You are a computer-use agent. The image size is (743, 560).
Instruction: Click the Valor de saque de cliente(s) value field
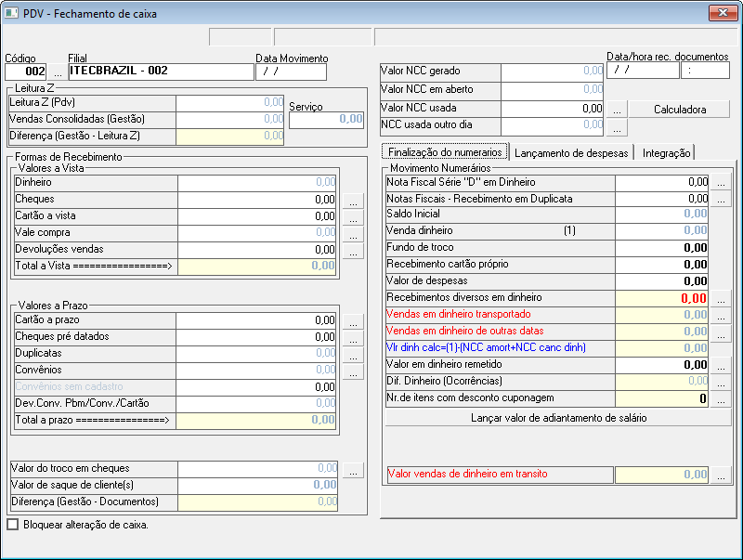(x=258, y=485)
